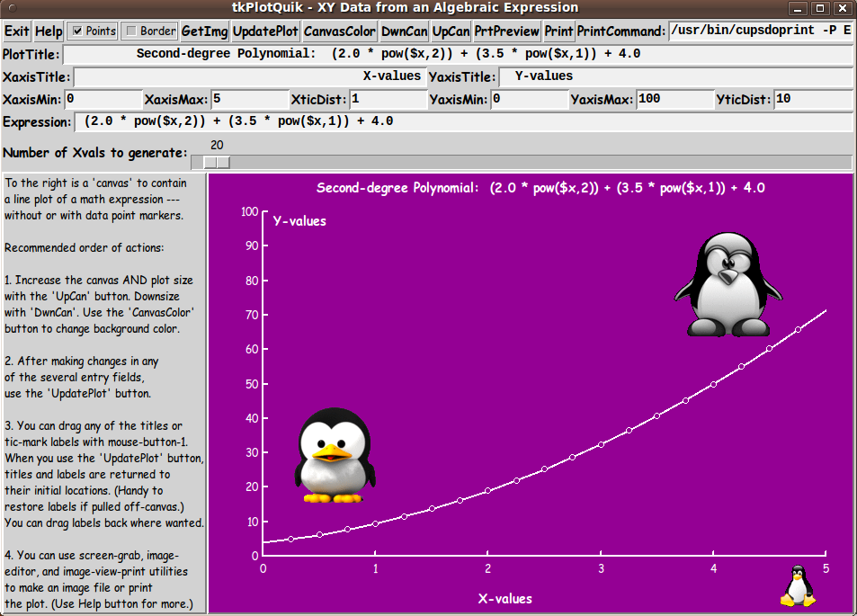Click the 'PrintCommand:' label
This screenshot has height=616, width=857.
[x=621, y=31]
